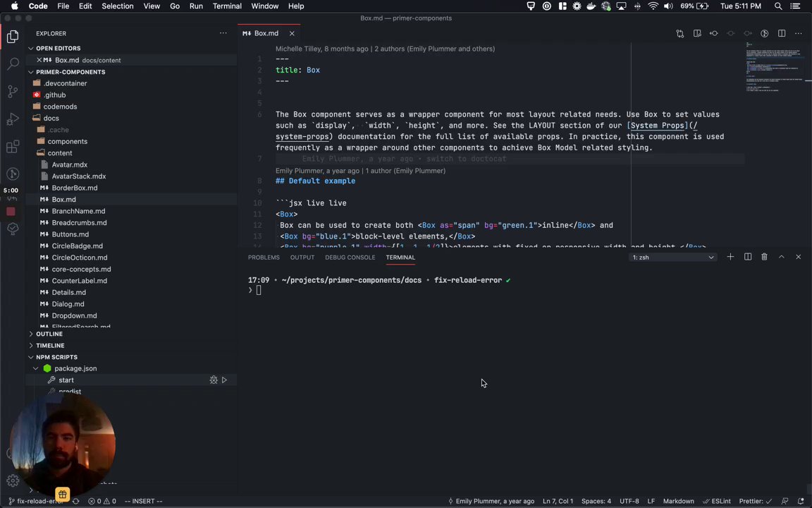Switch to the Problems tab
This screenshot has width=812, height=508.
(264, 257)
